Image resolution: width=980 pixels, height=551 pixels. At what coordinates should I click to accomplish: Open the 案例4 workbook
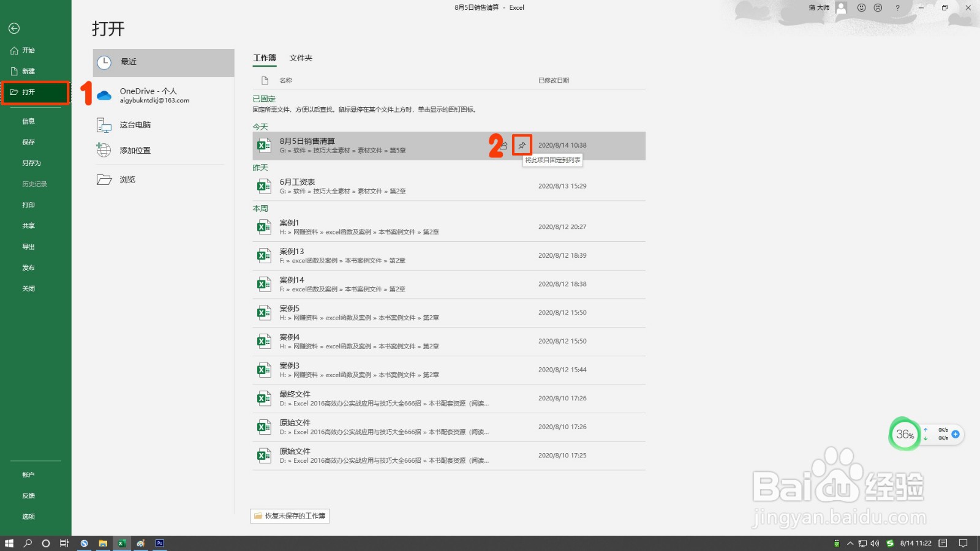(x=449, y=342)
